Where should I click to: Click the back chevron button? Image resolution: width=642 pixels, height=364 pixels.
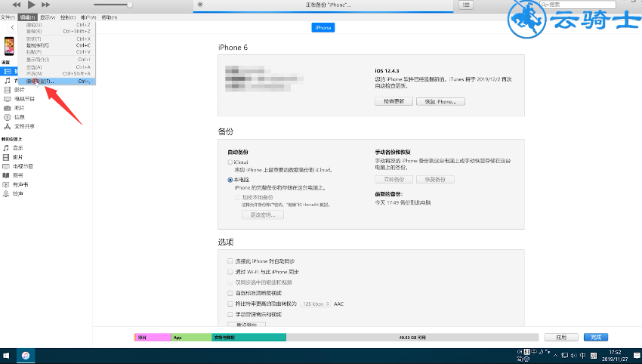pyautogui.click(x=12, y=27)
